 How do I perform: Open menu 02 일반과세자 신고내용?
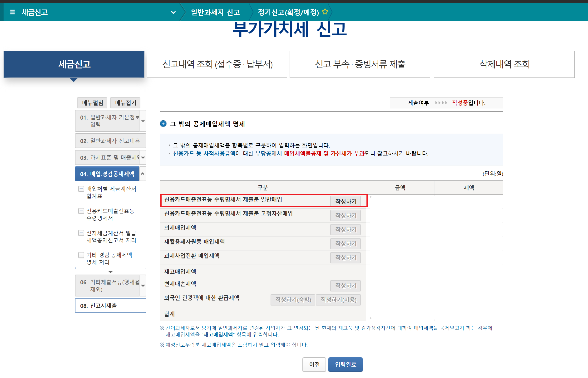coord(110,141)
